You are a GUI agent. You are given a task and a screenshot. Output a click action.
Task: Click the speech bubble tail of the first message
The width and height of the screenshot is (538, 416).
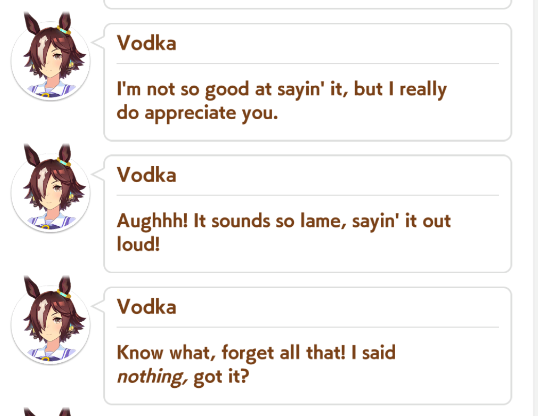tap(98, 42)
